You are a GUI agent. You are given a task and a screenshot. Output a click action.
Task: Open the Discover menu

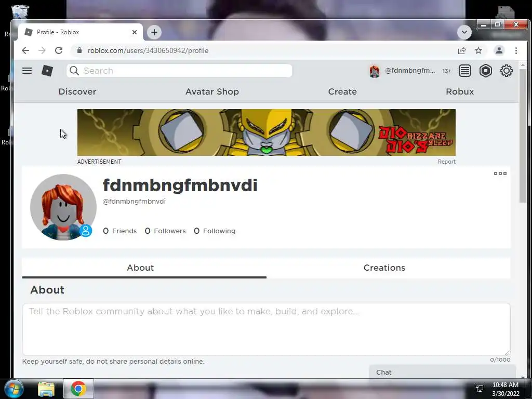coord(77,91)
